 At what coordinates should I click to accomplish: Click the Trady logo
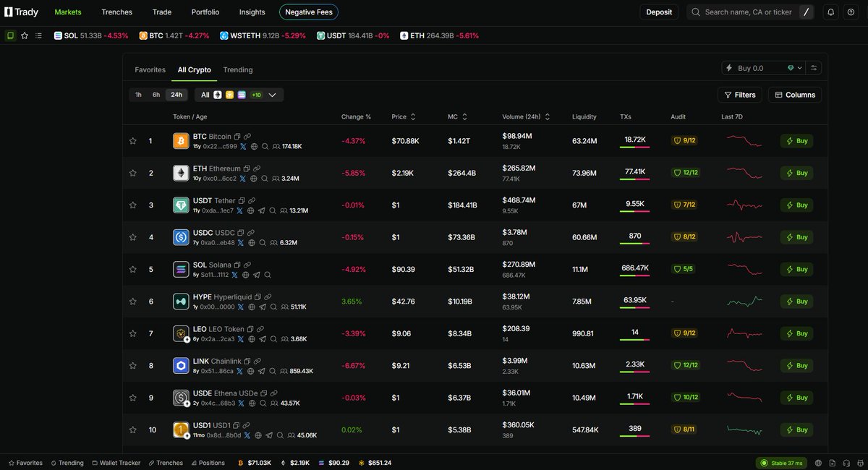coord(22,12)
